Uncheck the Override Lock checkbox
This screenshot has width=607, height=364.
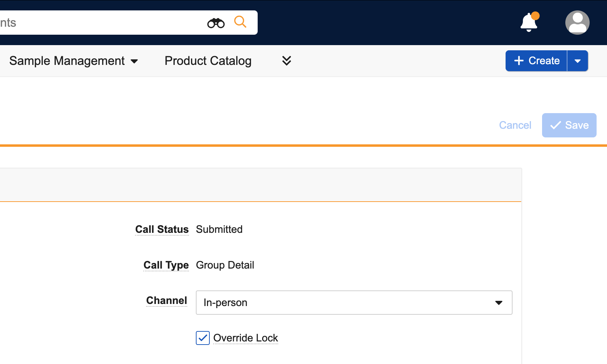click(203, 338)
